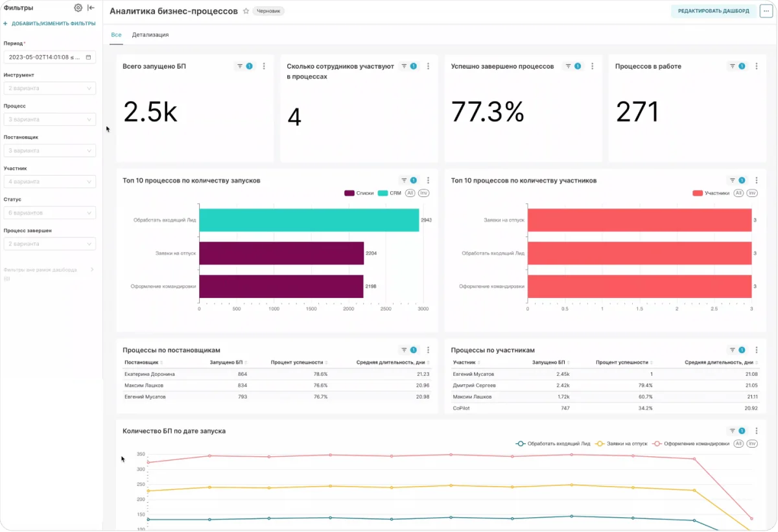The height and width of the screenshot is (532, 778).
Task: Click the red 'Участники' legend color swatch
Action: 698,193
